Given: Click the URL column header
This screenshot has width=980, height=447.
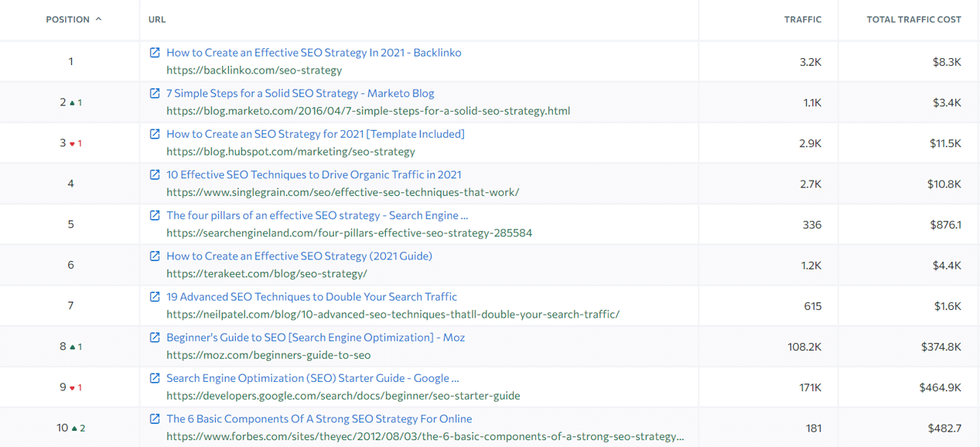Looking at the screenshot, I should [157, 19].
